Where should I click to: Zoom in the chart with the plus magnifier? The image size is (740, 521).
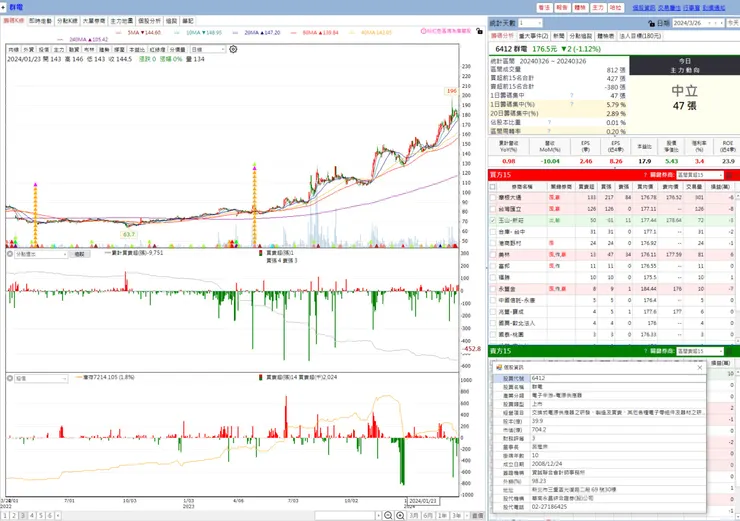[400, 515]
